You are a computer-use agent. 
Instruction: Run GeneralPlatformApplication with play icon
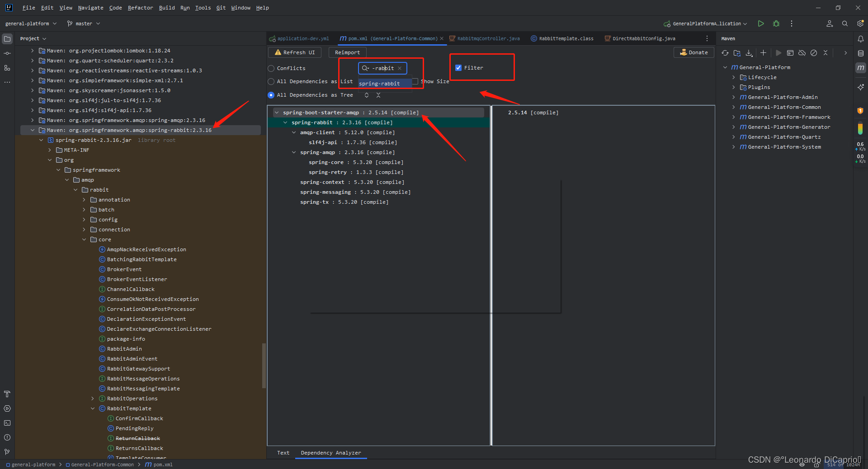[761, 23]
